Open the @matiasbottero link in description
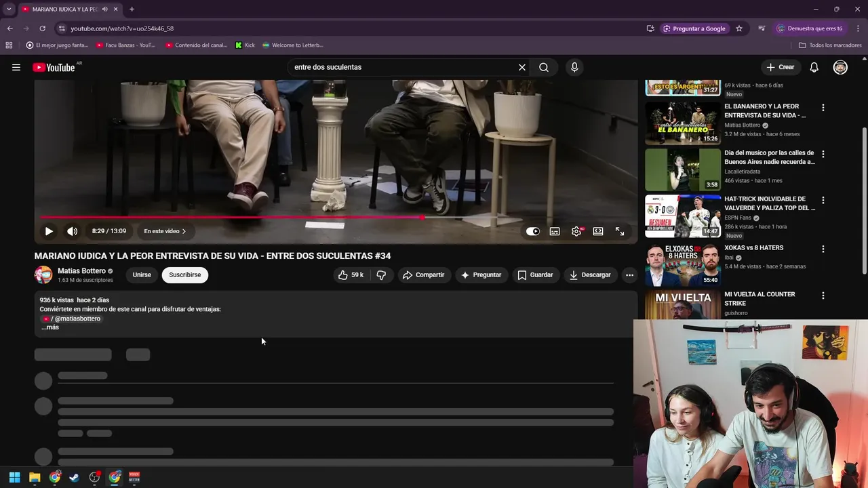Screen dimensions: 868x488 [71, 319]
